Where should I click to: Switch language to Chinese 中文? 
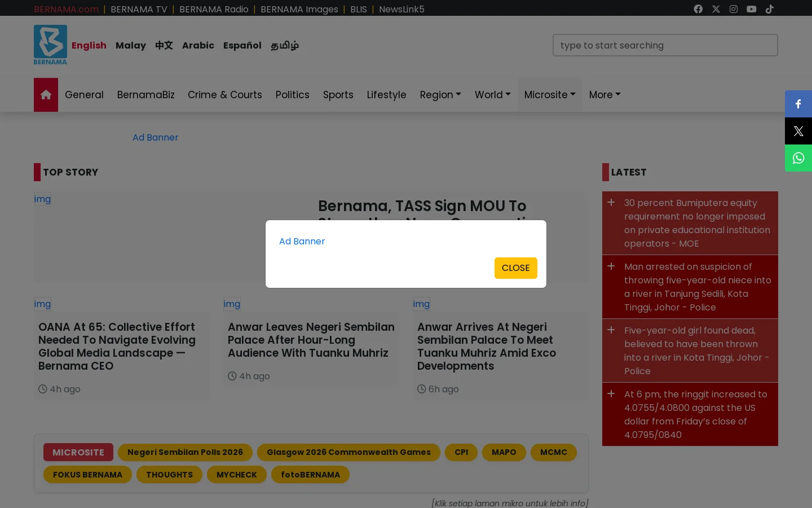click(x=164, y=45)
